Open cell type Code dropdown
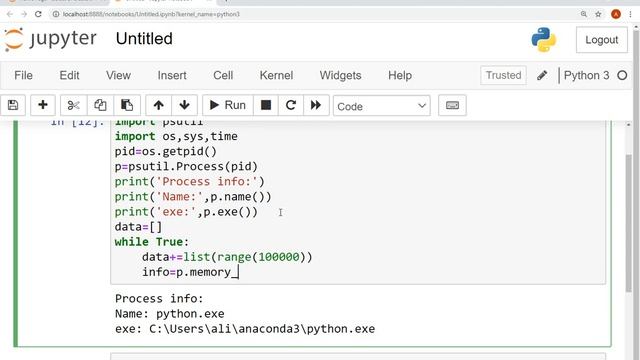Image resolution: width=640 pixels, height=360 pixels. 382,106
